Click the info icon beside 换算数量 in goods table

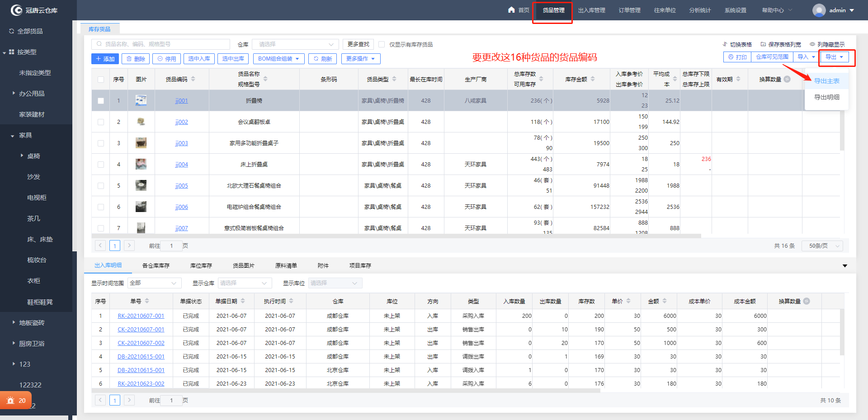click(x=787, y=79)
